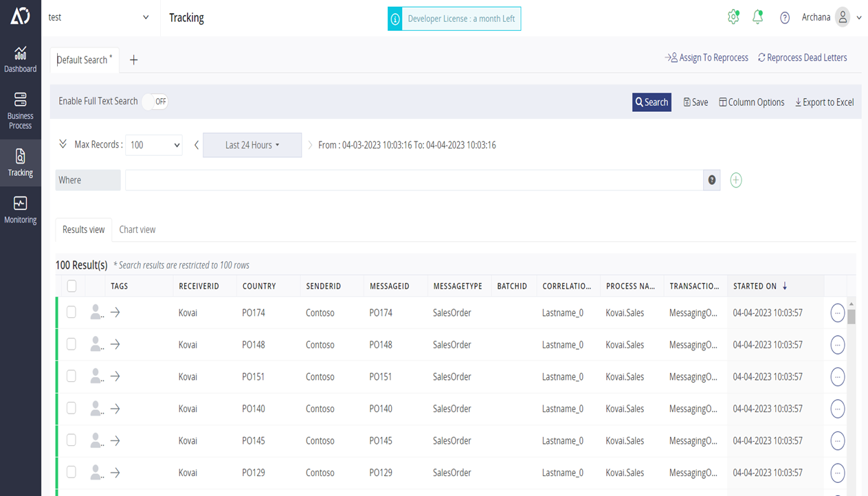Screen dimensions: 868x496
Task: Go to previous time range arrow
Action: (197, 145)
